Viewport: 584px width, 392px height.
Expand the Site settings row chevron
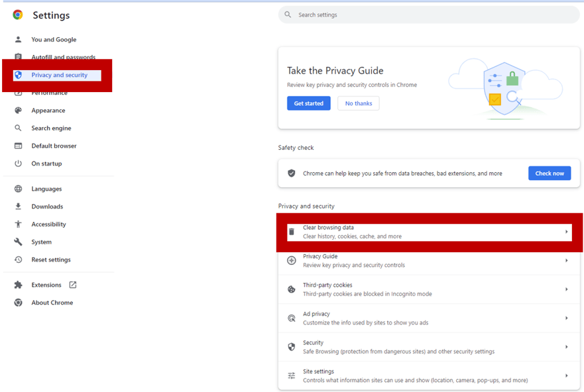[x=567, y=375]
